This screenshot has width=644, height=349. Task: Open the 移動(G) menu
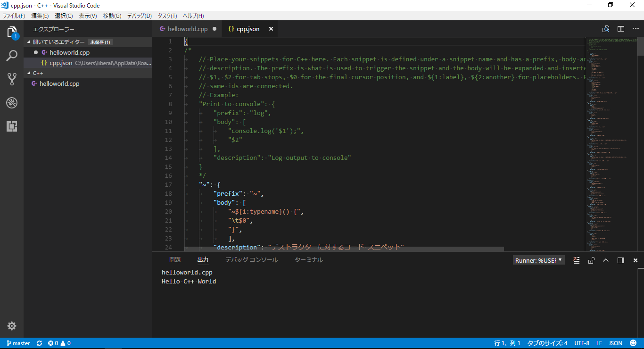(x=112, y=16)
